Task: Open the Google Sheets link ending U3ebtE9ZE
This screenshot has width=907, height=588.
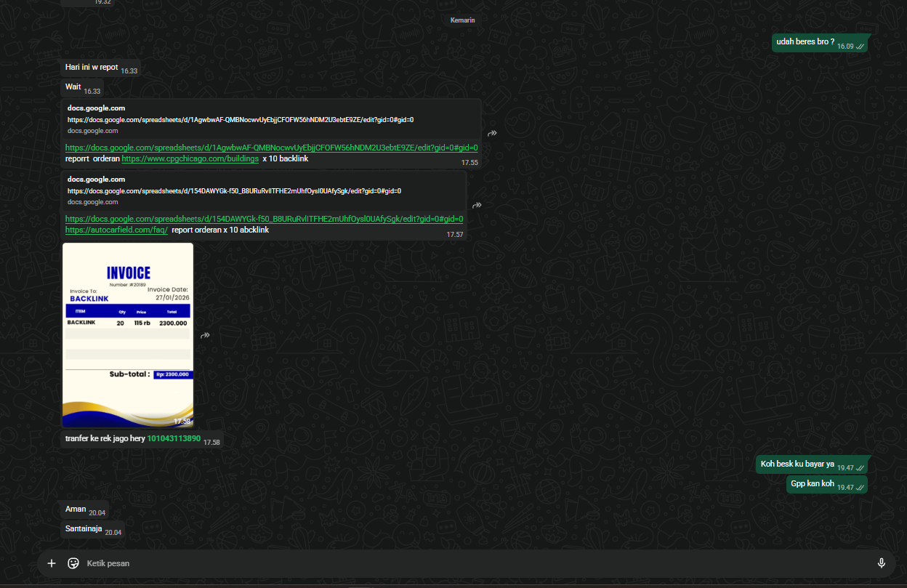Action: [x=271, y=148]
